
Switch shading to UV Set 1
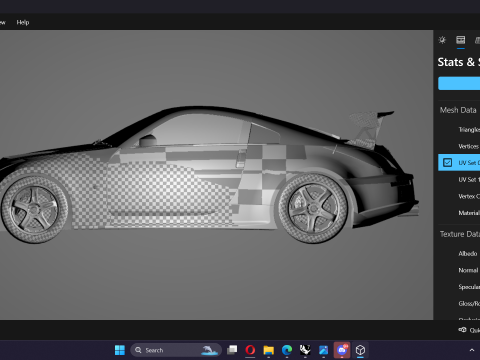click(469, 180)
